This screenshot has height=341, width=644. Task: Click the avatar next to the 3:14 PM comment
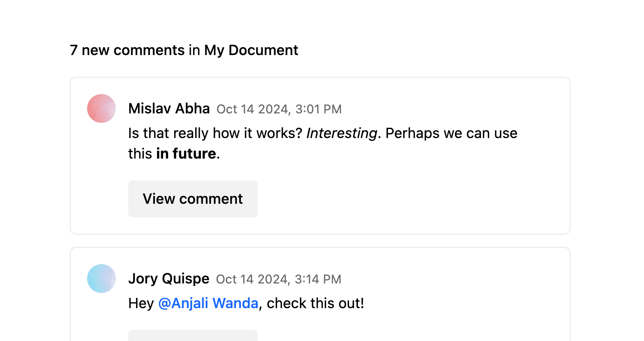pyautogui.click(x=101, y=278)
